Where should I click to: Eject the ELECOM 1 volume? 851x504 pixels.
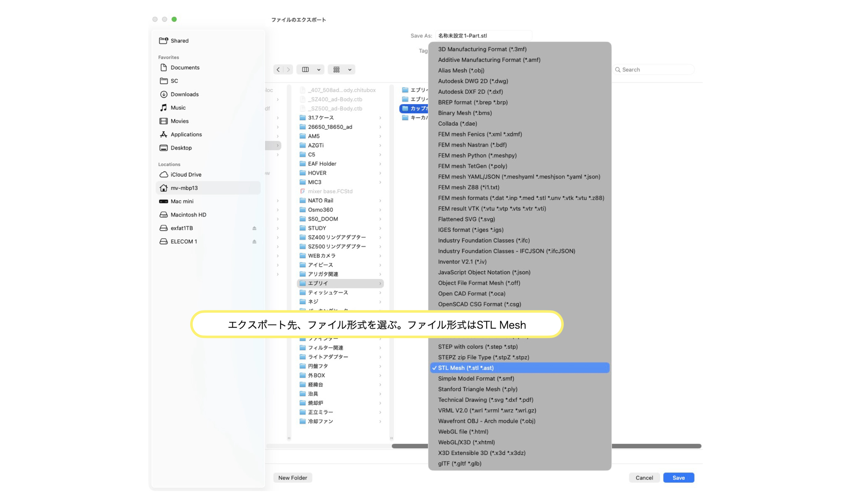tap(254, 241)
